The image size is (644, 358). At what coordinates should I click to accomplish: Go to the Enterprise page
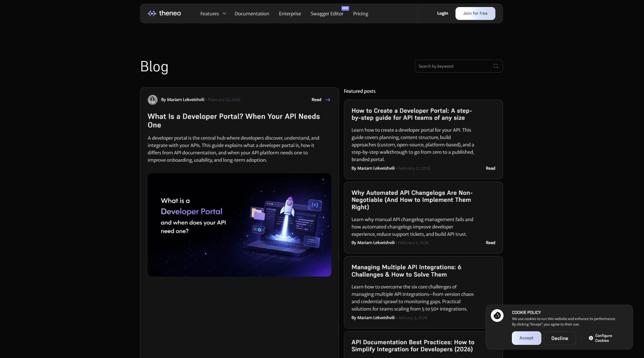click(290, 14)
